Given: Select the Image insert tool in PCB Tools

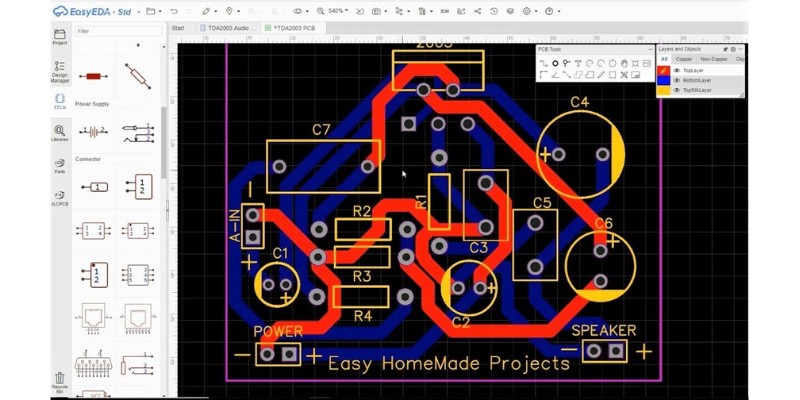Looking at the screenshot, I should [x=647, y=63].
